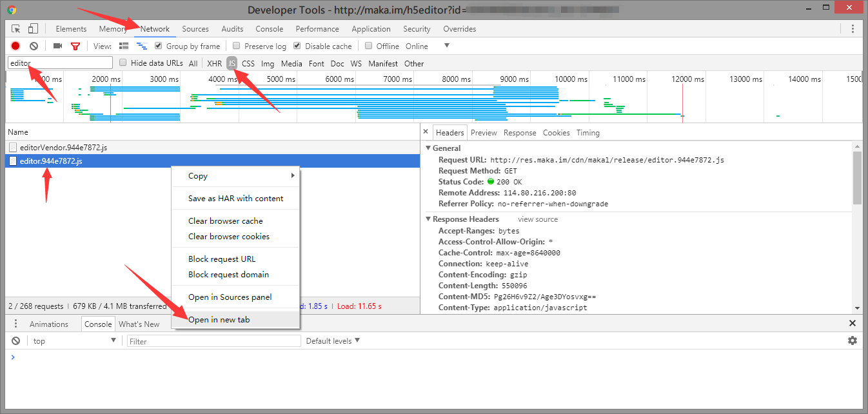
Task: Open console settings gear icon
Action: click(853, 340)
